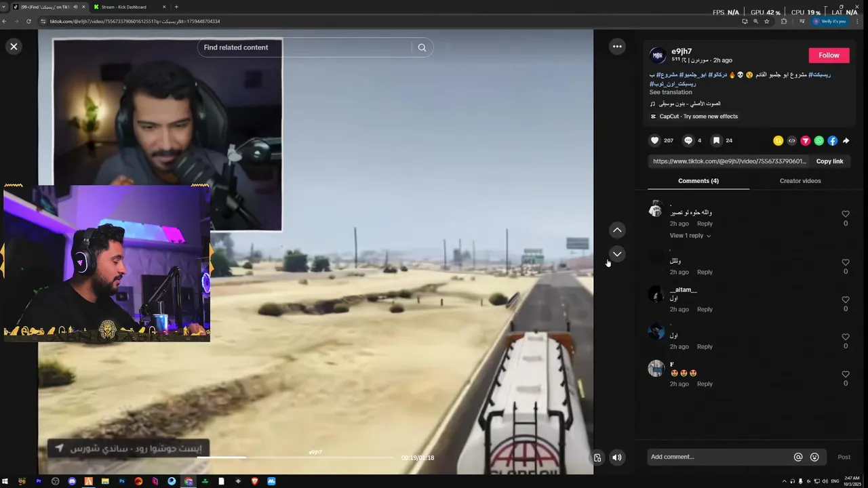Switch to the Creator videos tab
This screenshot has height=488, width=868.
click(x=800, y=181)
